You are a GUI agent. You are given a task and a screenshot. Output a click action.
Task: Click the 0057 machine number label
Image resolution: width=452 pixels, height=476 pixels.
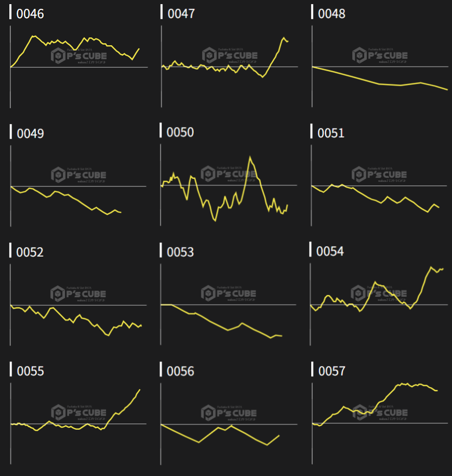[331, 372]
